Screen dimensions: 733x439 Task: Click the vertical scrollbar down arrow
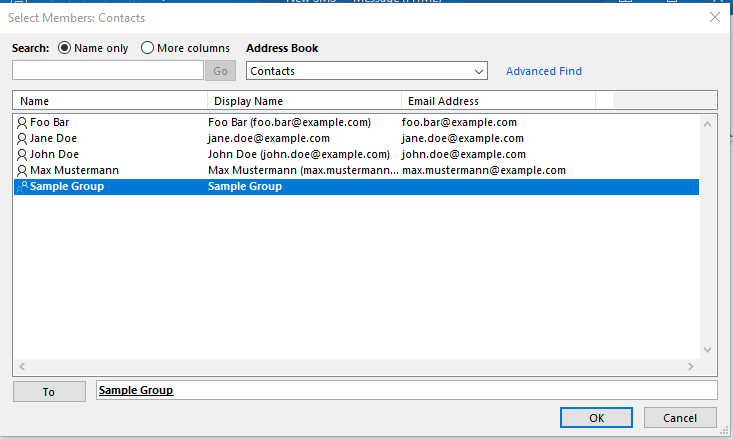click(x=707, y=350)
